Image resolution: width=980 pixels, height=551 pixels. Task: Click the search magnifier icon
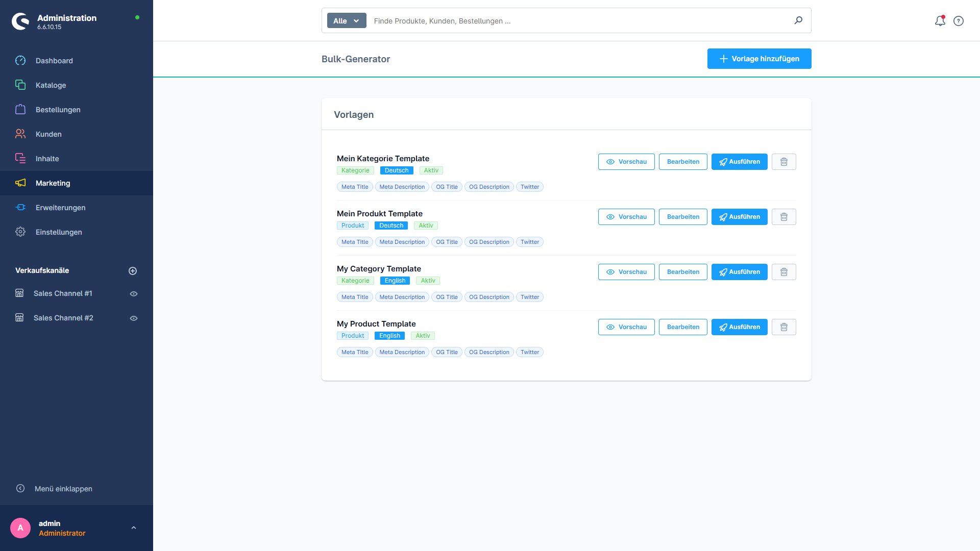(x=798, y=20)
